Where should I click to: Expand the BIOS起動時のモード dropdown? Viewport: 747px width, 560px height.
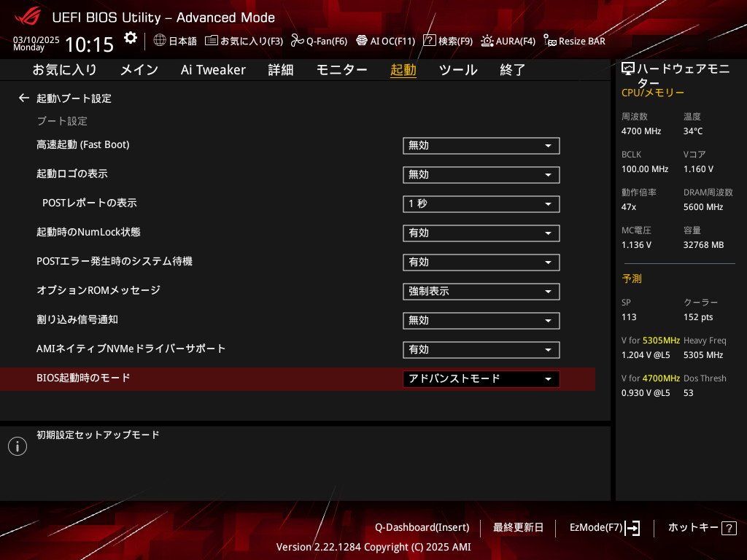click(481, 379)
